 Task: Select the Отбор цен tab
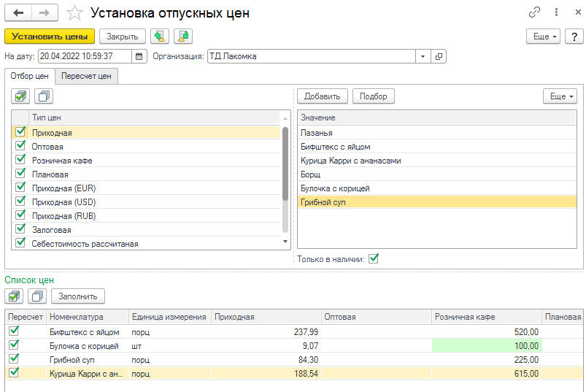point(30,76)
